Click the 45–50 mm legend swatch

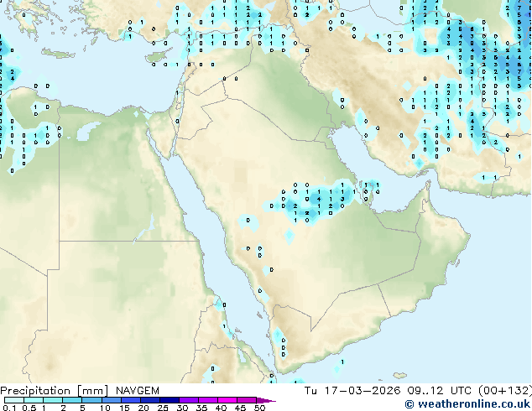[247, 400]
